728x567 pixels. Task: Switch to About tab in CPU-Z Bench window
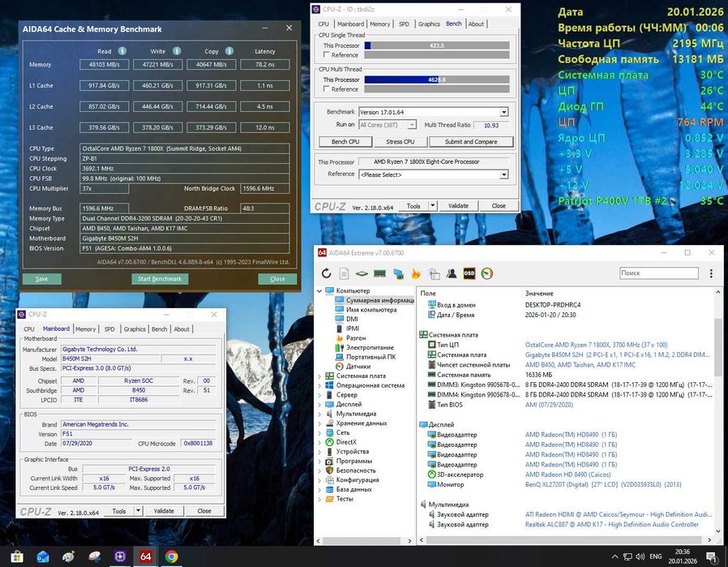pos(476,24)
